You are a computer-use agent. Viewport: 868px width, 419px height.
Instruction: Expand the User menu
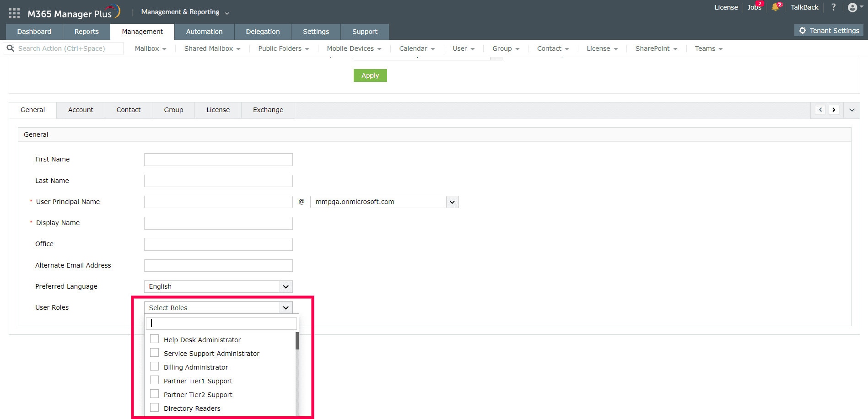[464, 48]
